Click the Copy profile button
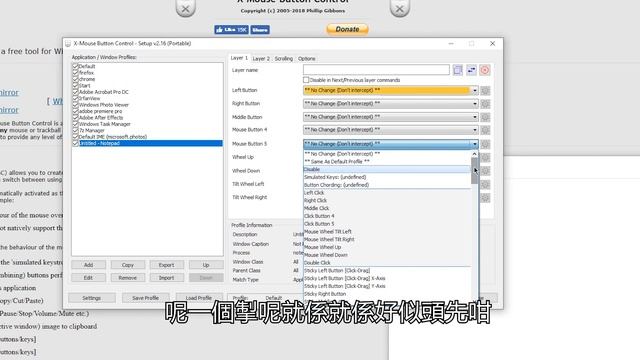The width and height of the screenshot is (640, 360). tap(128, 265)
